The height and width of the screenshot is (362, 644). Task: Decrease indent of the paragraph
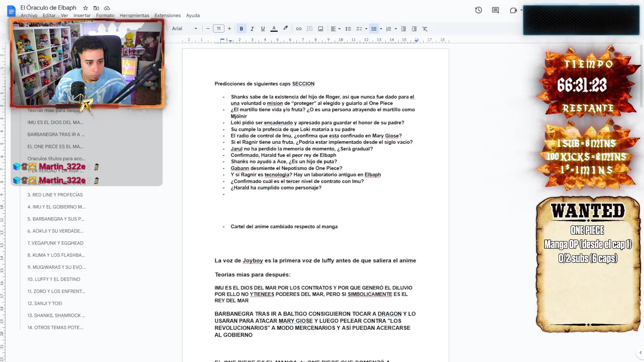click(x=404, y=29)
